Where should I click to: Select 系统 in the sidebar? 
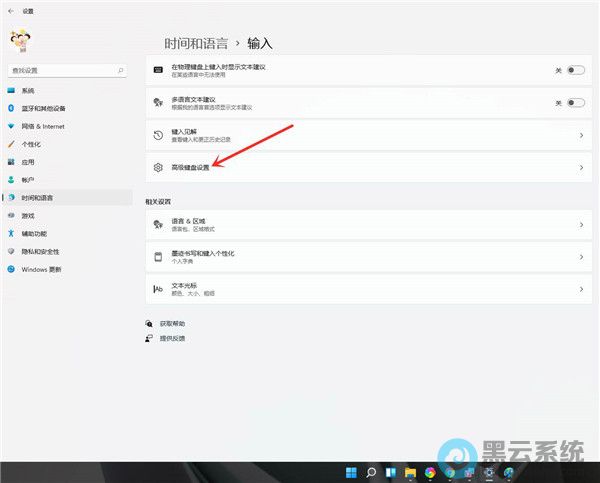28,90
